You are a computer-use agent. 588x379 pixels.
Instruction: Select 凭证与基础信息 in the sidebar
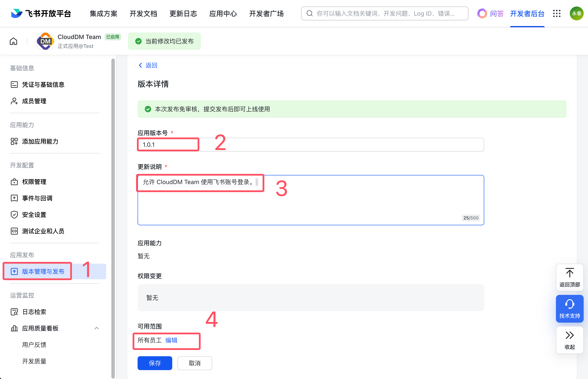click(x=43, y=84)
